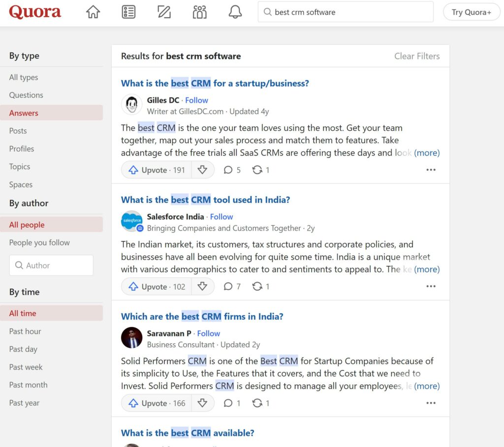Follow Salesforce India
The image size is (504, 447).
[221, 216]
